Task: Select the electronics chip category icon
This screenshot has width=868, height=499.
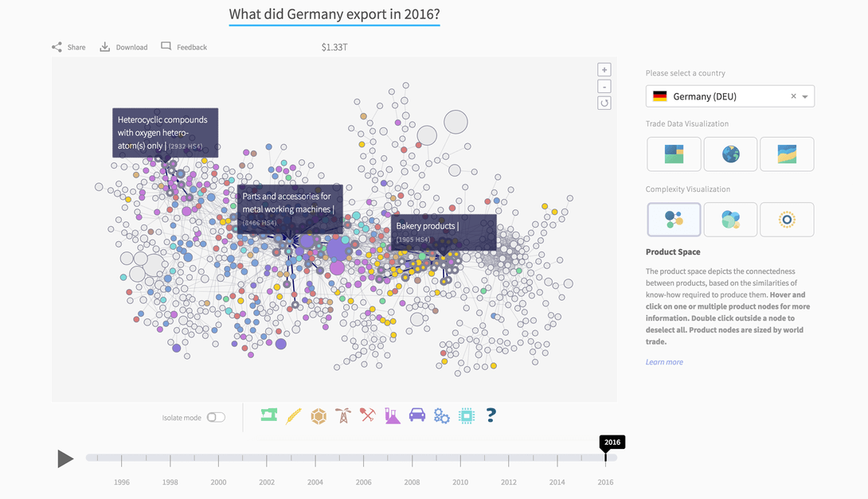Action: tap(467, 415)
